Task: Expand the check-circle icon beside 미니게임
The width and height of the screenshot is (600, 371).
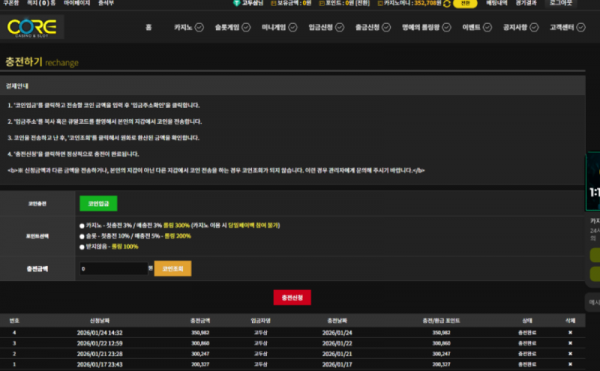Action: (293, 27)
